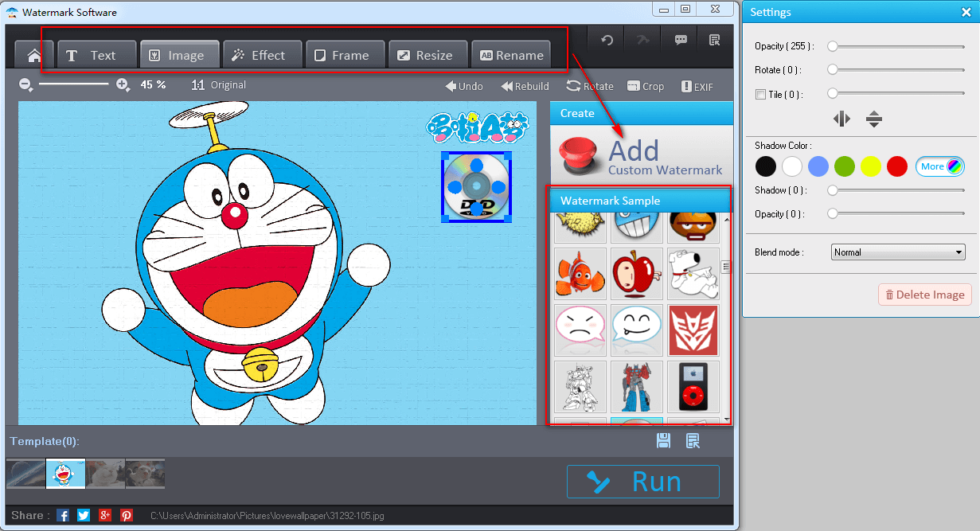Select the DVD disc watermark on canvas
Viewport: 980px width, 531px height.
tap(476, 187)
